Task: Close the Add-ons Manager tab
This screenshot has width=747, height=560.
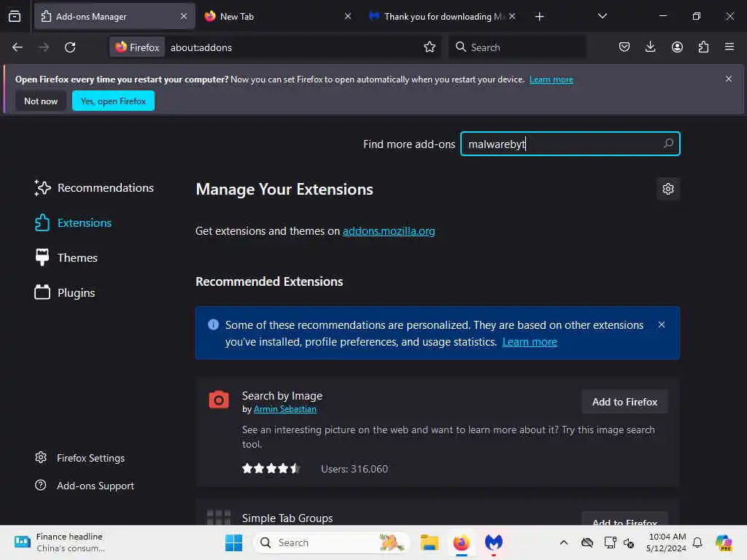Action: [184, 16]
